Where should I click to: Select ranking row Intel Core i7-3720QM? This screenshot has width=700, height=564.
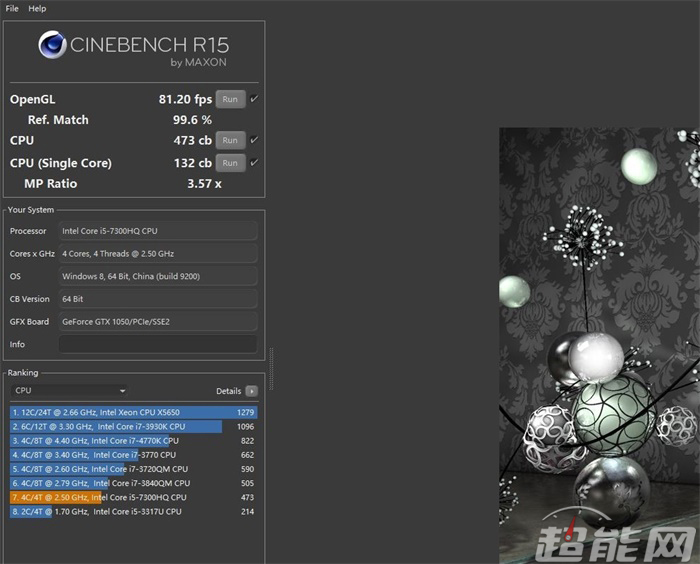click(133, 469)
